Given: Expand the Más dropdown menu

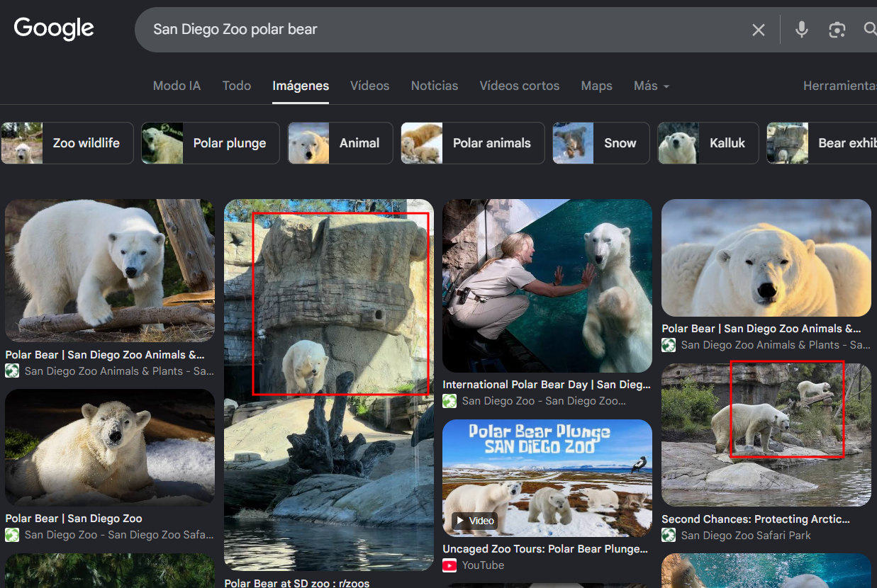Looking at the screenshot, I should tap(652, 86).
